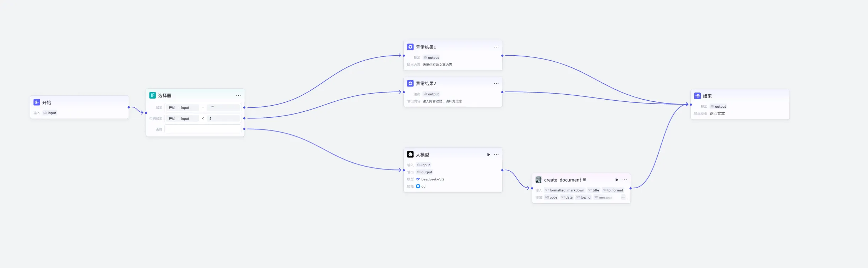868x268 pixels.
Task: Click the 开始 start node icon
Action: pos(37,102)
